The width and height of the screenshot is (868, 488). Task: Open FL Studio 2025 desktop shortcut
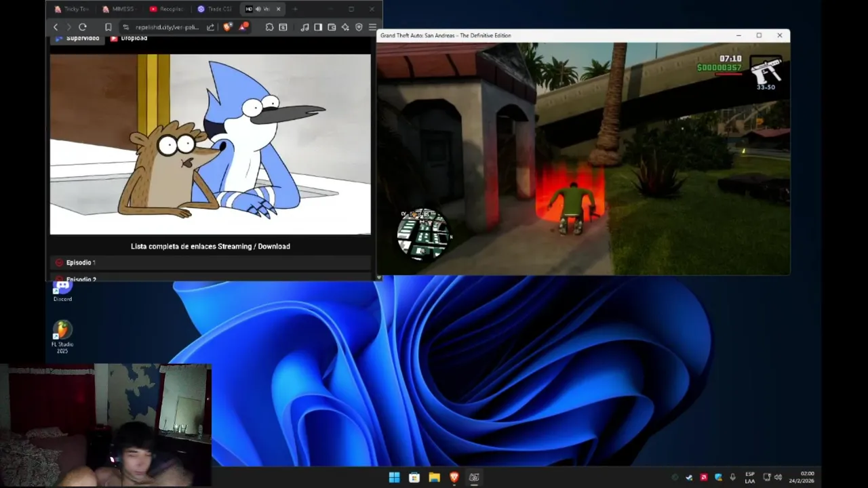(62, 337)
